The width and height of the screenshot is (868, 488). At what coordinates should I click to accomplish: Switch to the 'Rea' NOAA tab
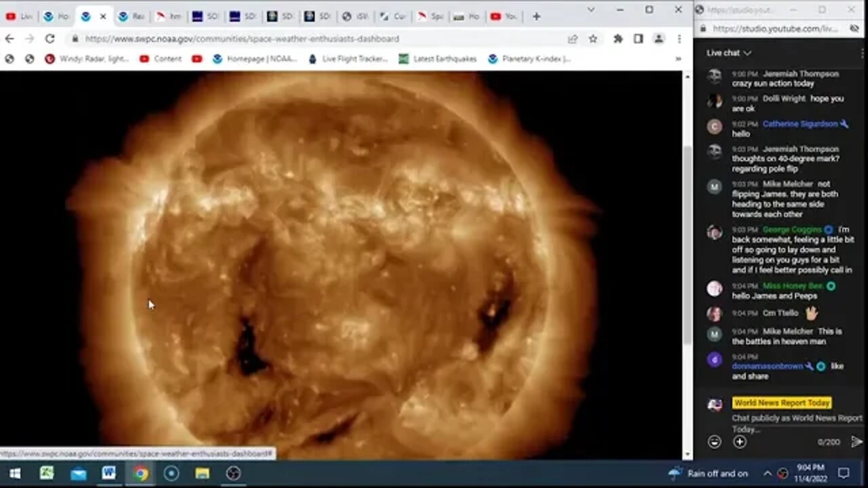tap(131, 16)
